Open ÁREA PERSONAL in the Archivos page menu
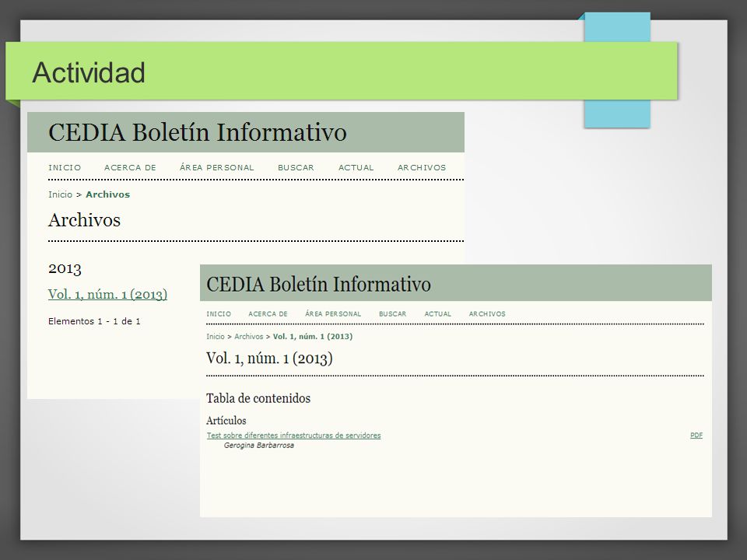Screen dimensions: 747x560 (217, 168)
